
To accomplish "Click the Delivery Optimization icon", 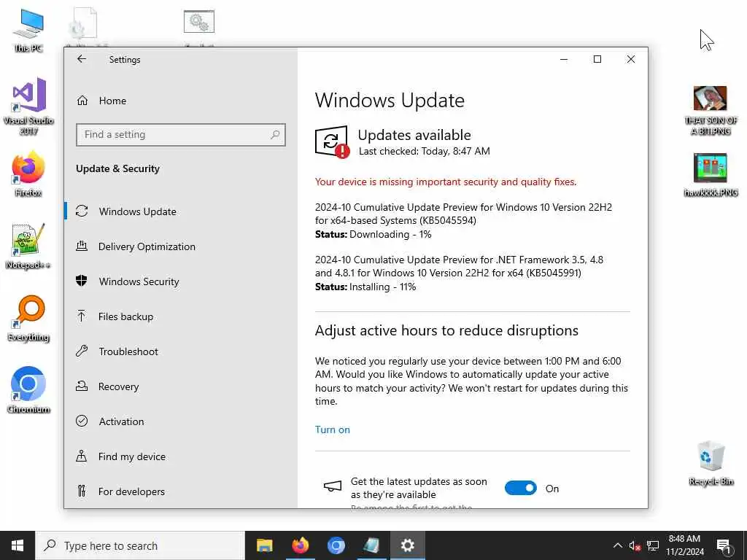I will coord(82,246).
